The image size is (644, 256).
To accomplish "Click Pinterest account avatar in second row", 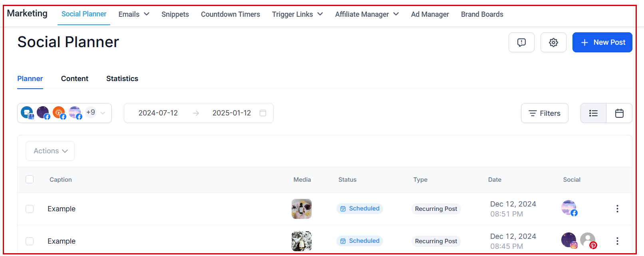I will point(588,240).
